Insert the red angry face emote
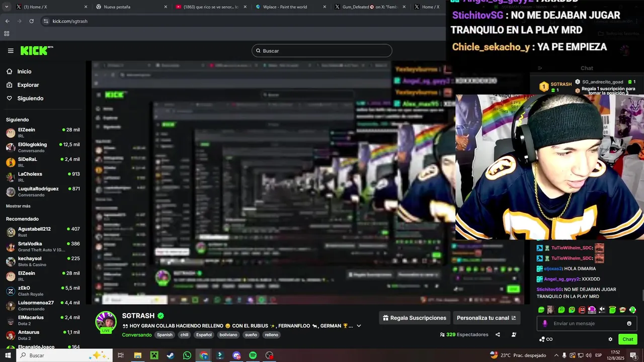Screen dimensions: 644x362 [582, 310]
